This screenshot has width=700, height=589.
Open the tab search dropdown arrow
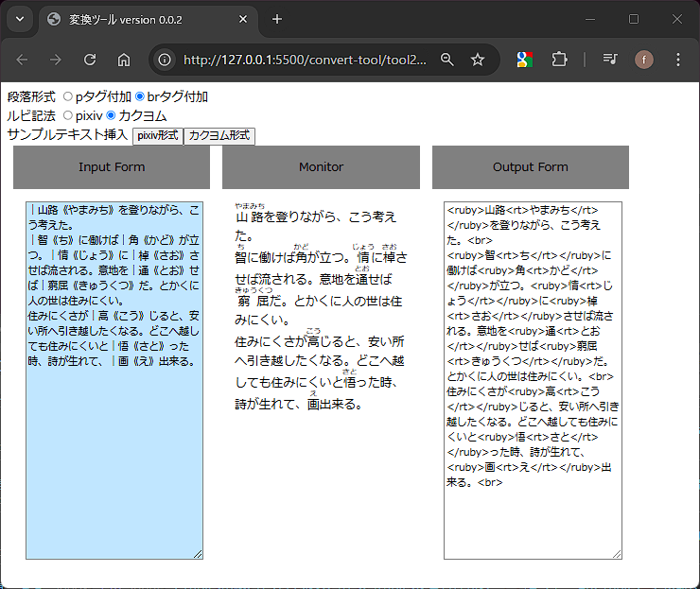(20, 19)
